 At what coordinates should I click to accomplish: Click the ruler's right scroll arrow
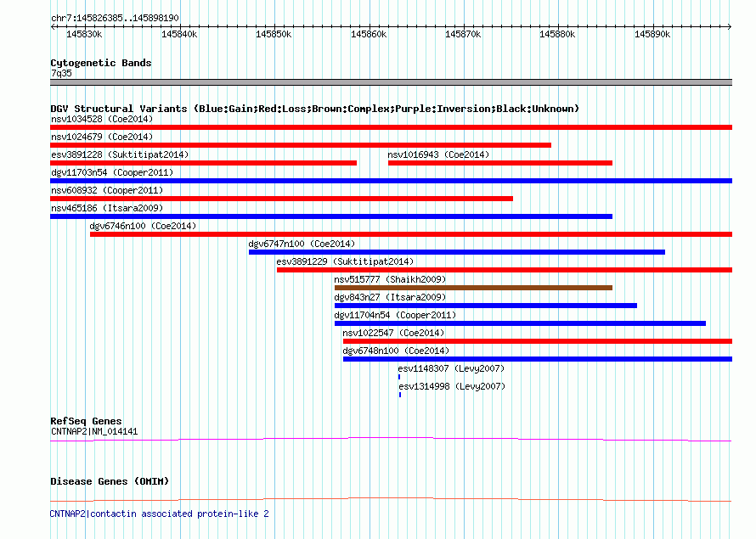pos(730,27)
